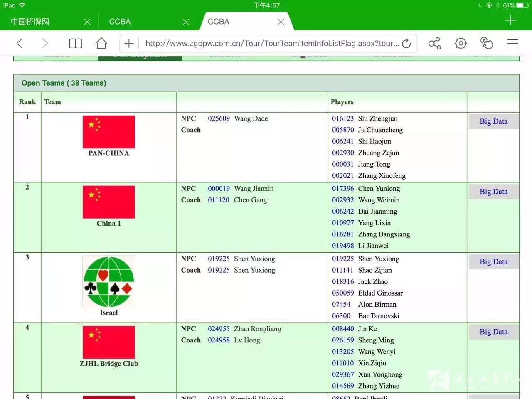
Task: Open browser settings with the gear icon
Action: click(x=461, y=43)
